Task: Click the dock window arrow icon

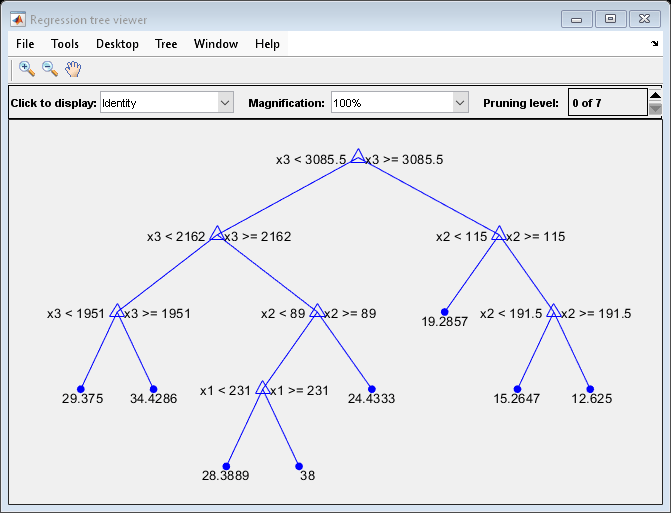Action: [654, 43]
